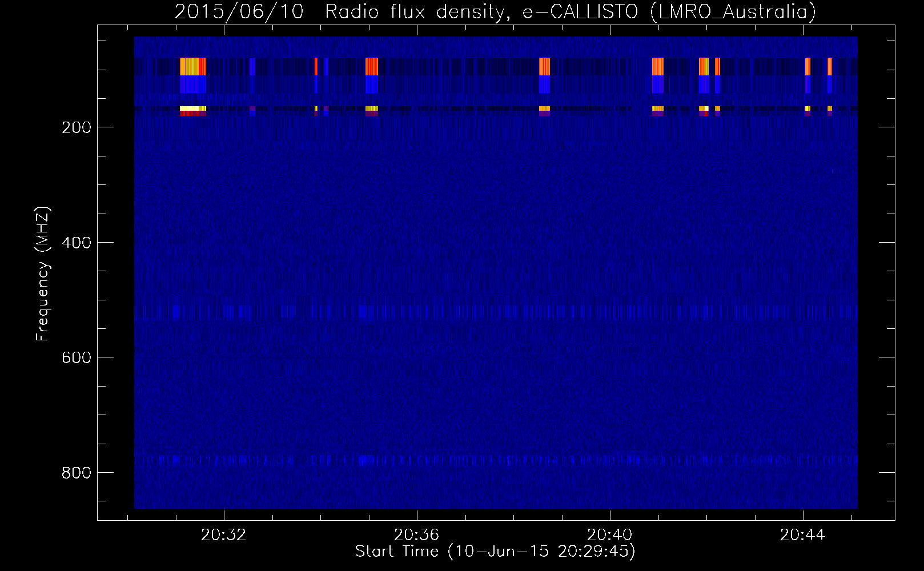Click the 200 frequency tick label
This screenshot has height=571, width=924.
pyautogui.click(x=77, y=127)
